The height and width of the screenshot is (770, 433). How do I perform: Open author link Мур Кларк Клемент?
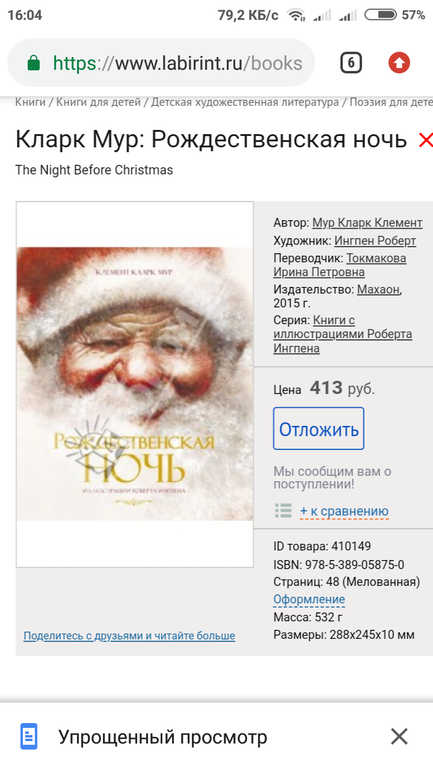click(367, 223)
